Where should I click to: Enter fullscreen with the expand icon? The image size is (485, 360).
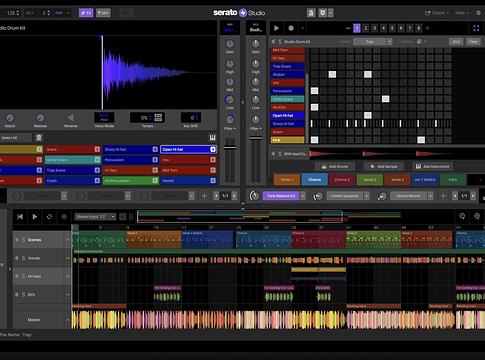click(476, 29)
